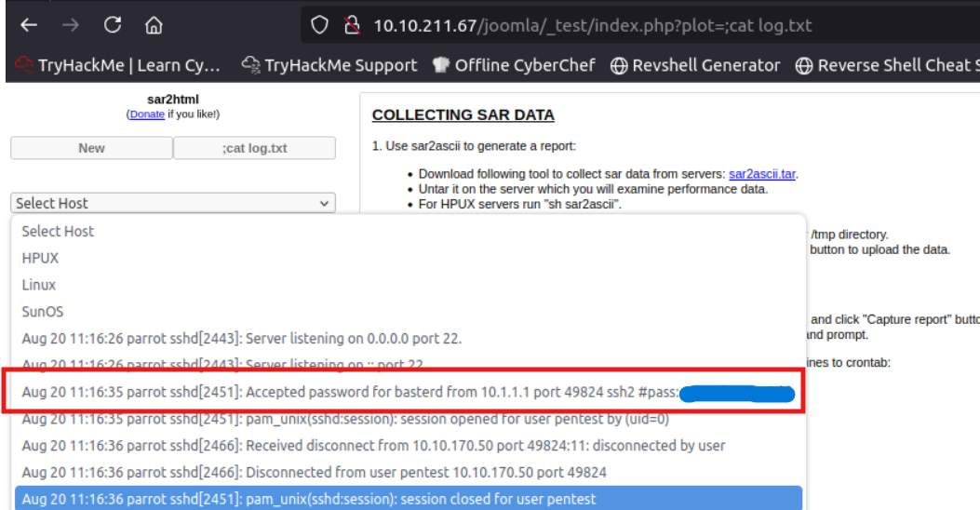Click the insecure connection padlock icon
The height and width of the screenshot is (510, 980).
point(350,26)
